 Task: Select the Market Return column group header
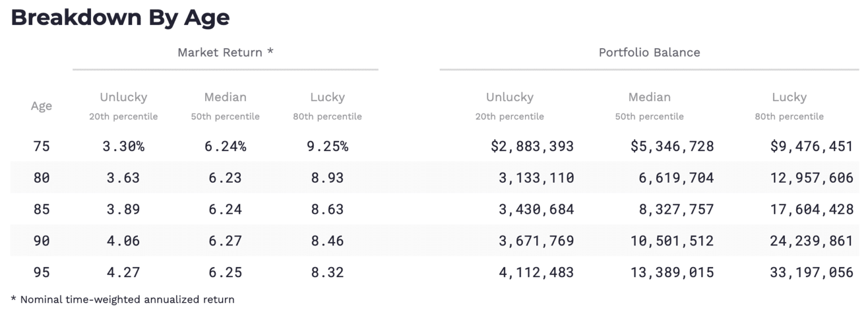[225, 53]
